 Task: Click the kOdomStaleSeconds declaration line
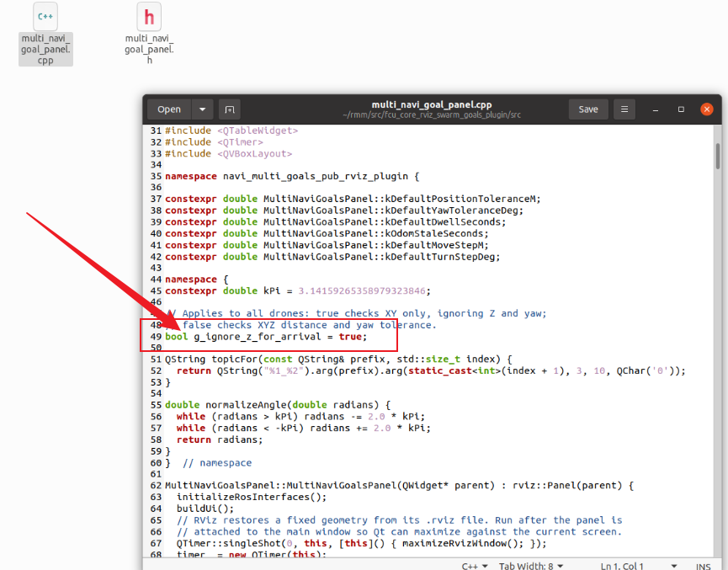tap(327, 234)
